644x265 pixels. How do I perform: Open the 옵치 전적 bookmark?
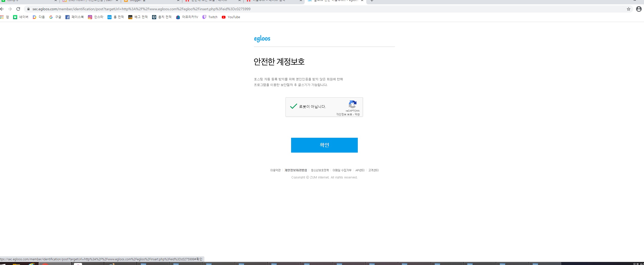(x=162, y=17)
